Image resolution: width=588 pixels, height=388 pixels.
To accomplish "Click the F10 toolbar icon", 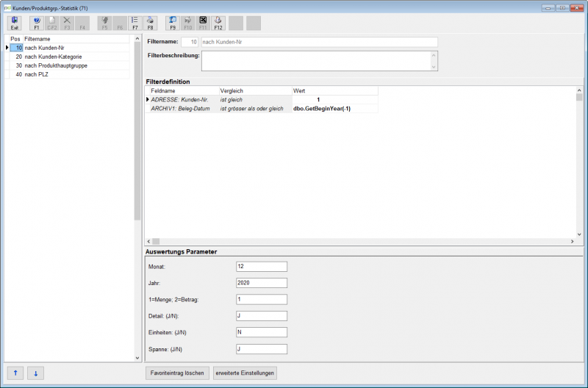I will click(188, 23).
